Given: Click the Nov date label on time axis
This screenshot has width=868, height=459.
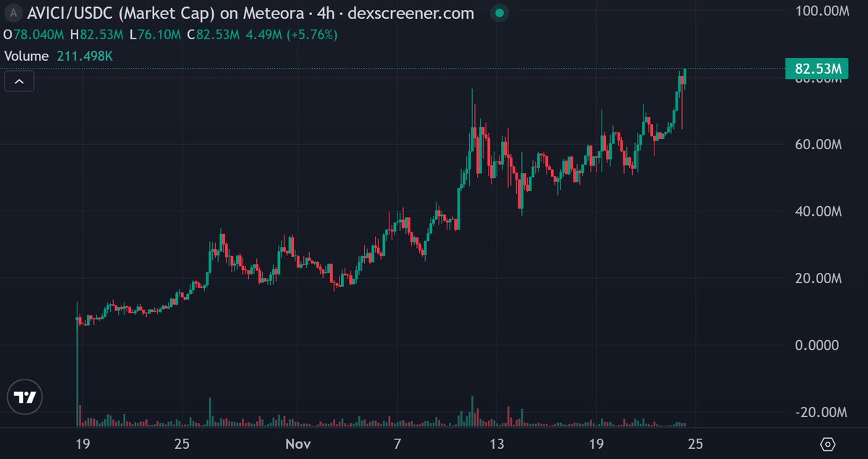Looking at the screenshot, I should click(298, 444).
